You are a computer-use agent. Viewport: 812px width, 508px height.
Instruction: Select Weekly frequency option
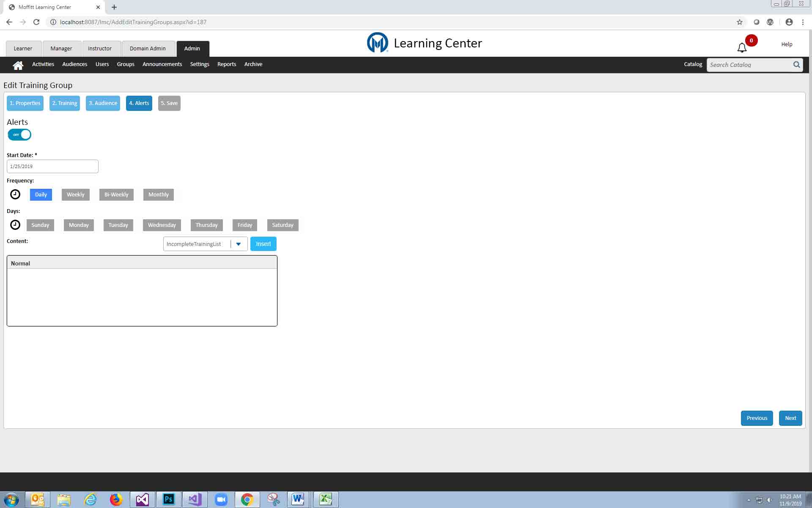click(x=75, y=195)
